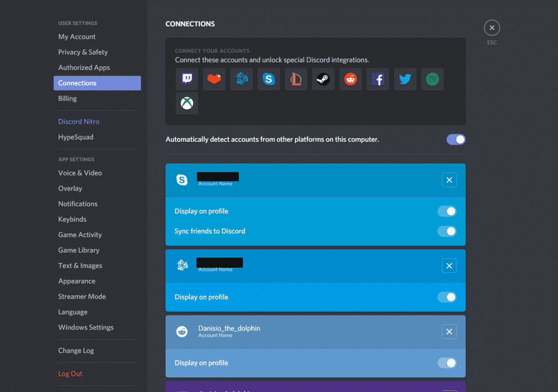Click the Xbox connection icon

pyautogui.click(x=187, y=103)
